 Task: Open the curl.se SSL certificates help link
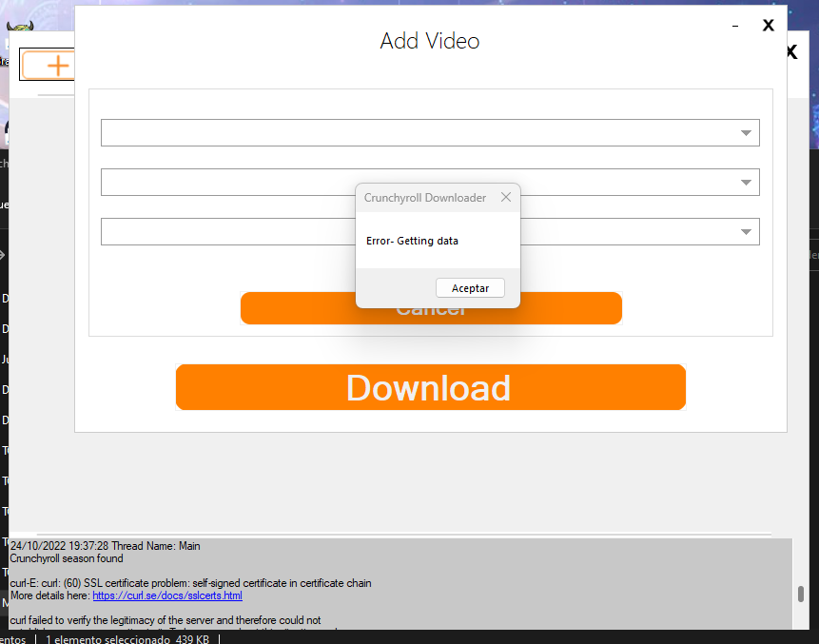[x=167, y=595]
